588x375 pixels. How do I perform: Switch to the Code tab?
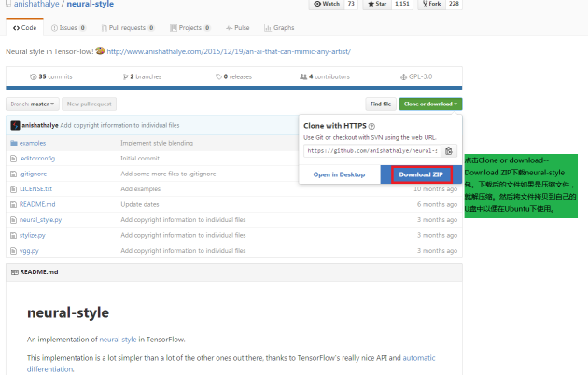[25, 28]
